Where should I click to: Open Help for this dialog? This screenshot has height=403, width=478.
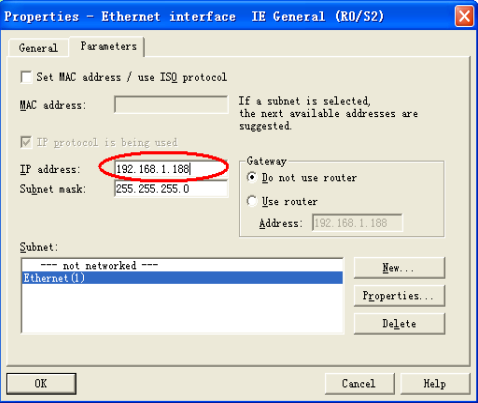click(435, 383)
